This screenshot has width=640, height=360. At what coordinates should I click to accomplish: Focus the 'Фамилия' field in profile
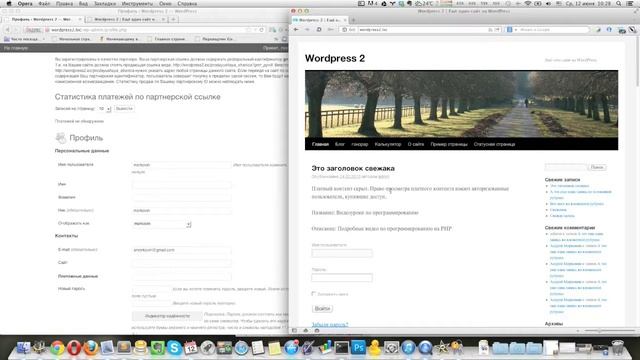pyautogui.click(x=182, y=198)
